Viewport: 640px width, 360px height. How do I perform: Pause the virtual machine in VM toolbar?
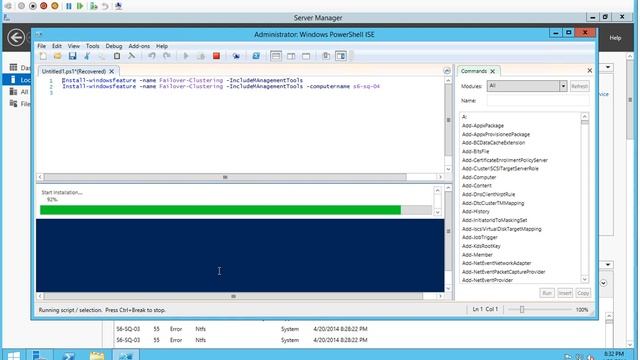pos(69,6)
